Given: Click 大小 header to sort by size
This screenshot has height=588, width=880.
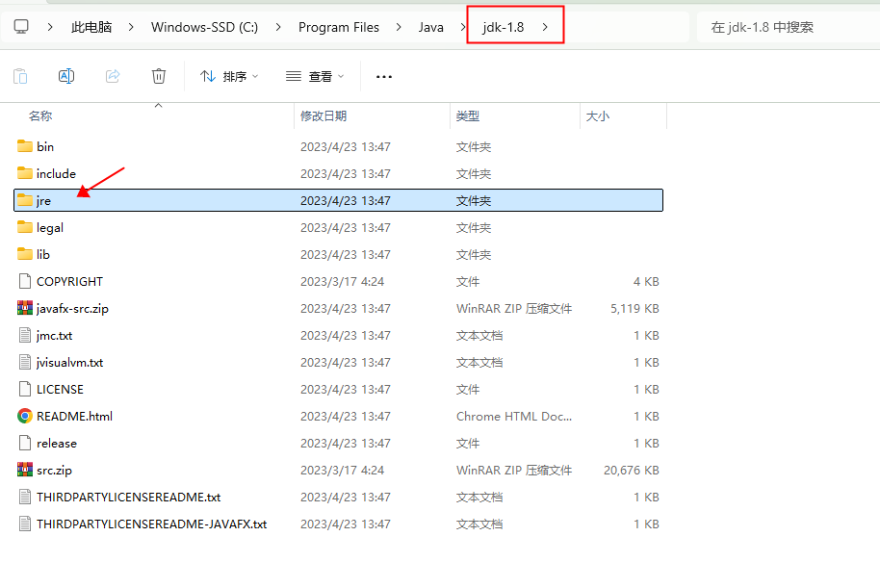Looking at the screenshot, I should pyautogui.click(x=597, y=115).
